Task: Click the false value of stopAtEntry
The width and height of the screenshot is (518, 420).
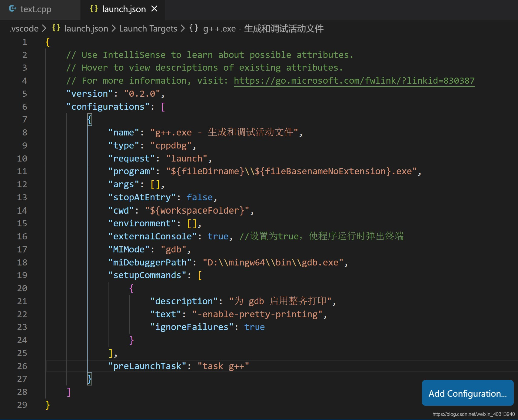Action: point(200,197)
